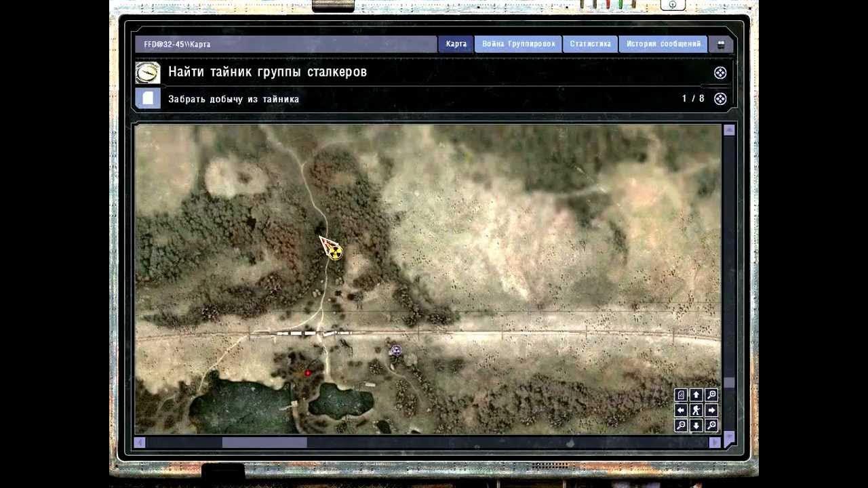This screenshot has height=488, width=868.
Task: Click the horizontal scrollbar right arrow
Action: coord(714,443)
